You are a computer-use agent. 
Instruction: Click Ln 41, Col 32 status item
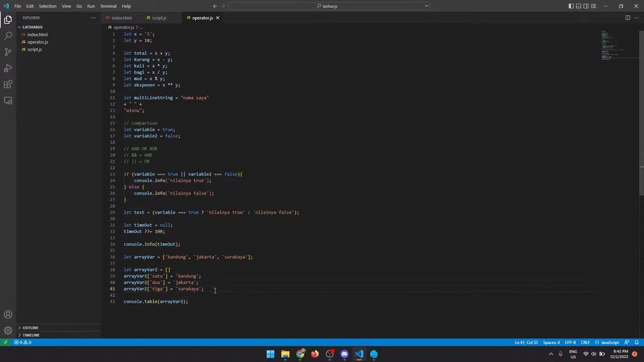point(526,342)
